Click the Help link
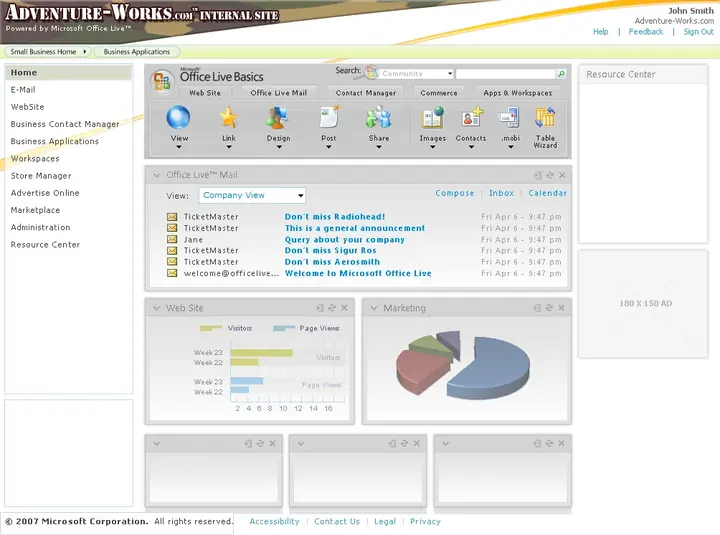720x535 pixels. pyautogui.click(x=600, y=32)
